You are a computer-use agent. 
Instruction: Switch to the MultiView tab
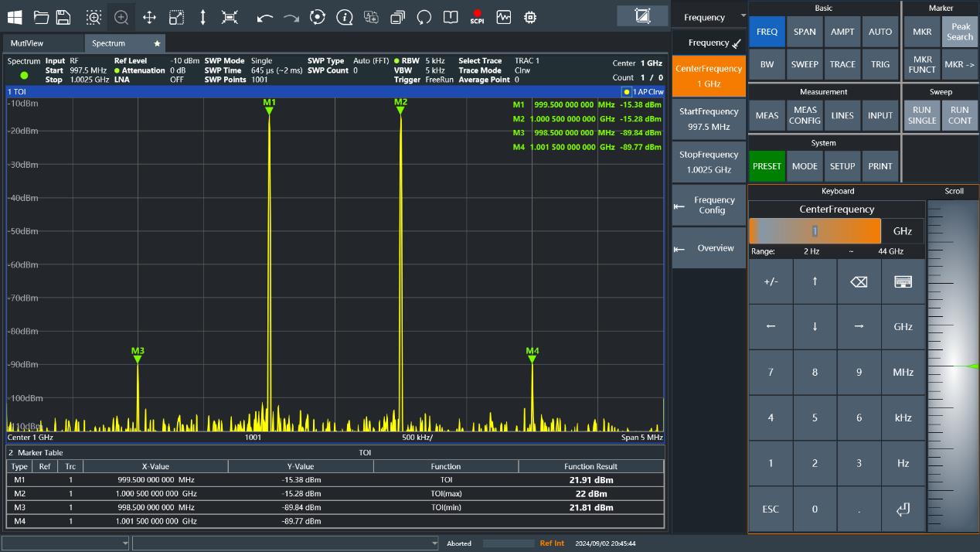pos(43,43)
